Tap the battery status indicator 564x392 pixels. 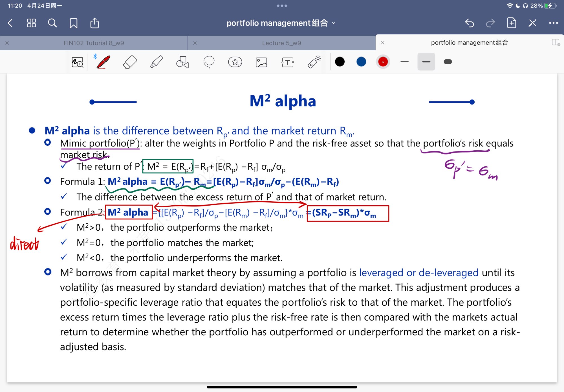[x=550, y=6]
